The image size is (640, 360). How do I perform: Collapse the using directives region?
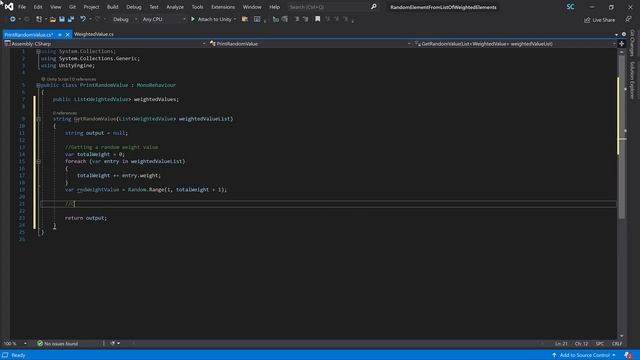point(38,51)
